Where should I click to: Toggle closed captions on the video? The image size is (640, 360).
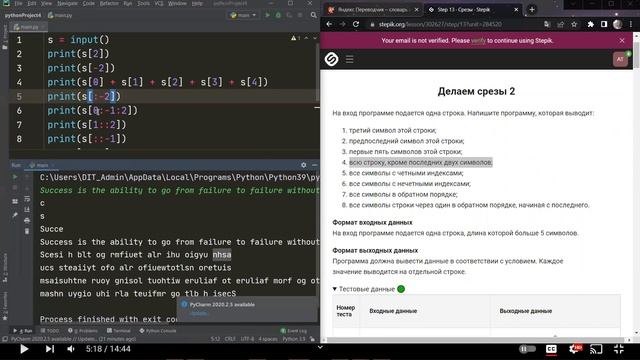coord(551,349)
